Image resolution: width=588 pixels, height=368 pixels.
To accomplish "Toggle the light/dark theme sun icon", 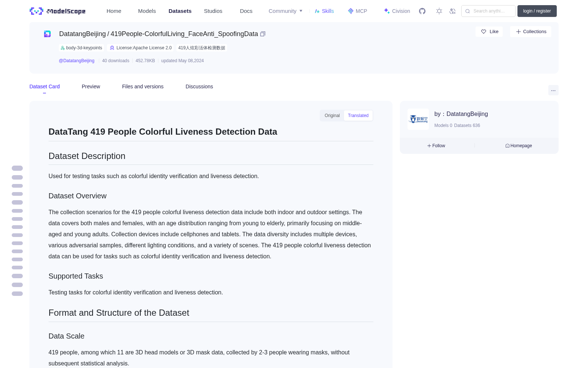I will coord(439,11).
